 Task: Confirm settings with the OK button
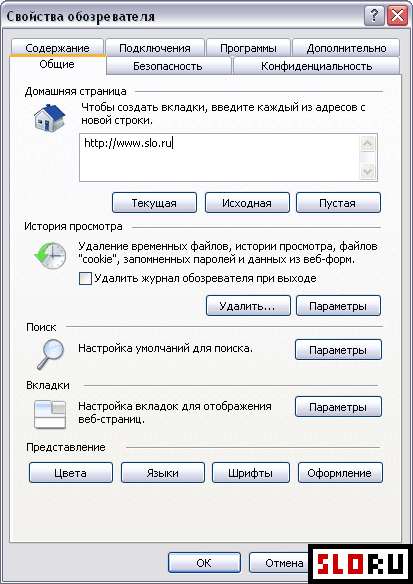[204, 563]
